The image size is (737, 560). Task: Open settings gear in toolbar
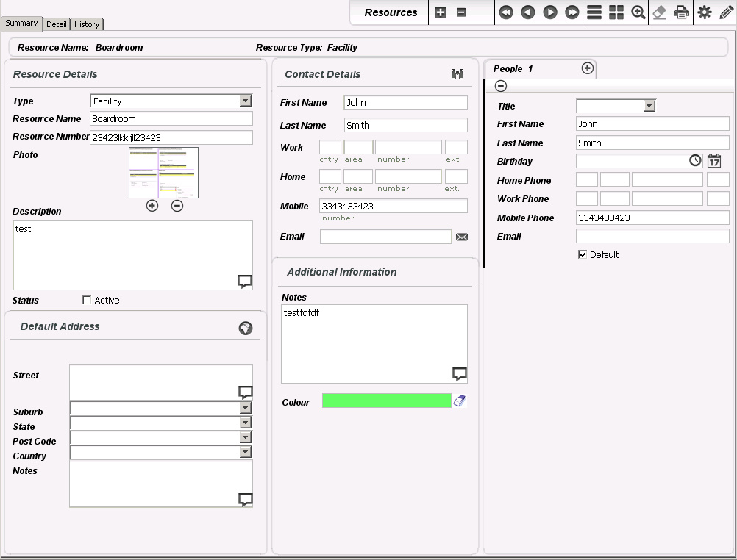pos(705,12)
